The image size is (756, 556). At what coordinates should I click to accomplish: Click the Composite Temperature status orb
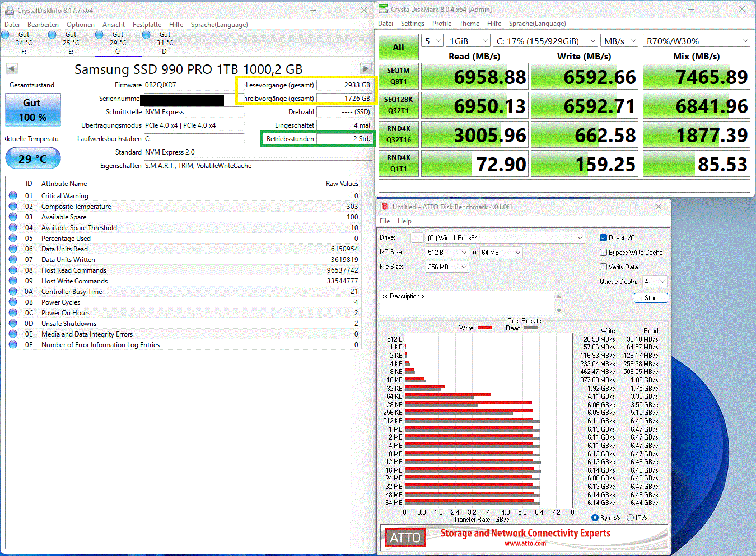point(13,207)
